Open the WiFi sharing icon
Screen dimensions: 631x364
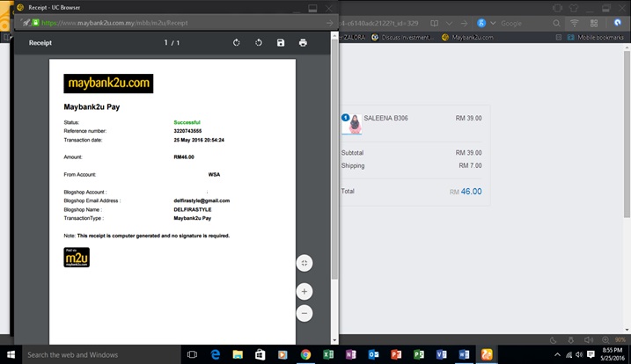575,24
